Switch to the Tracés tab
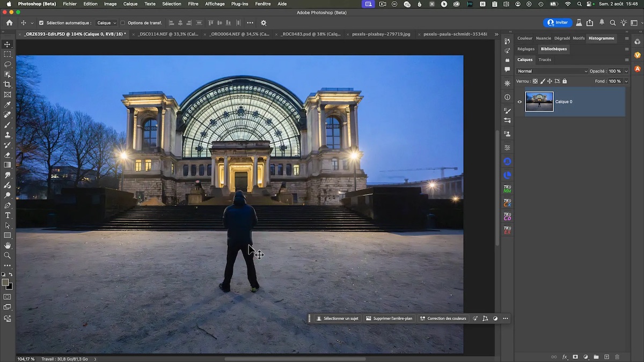 click(545, 60)
